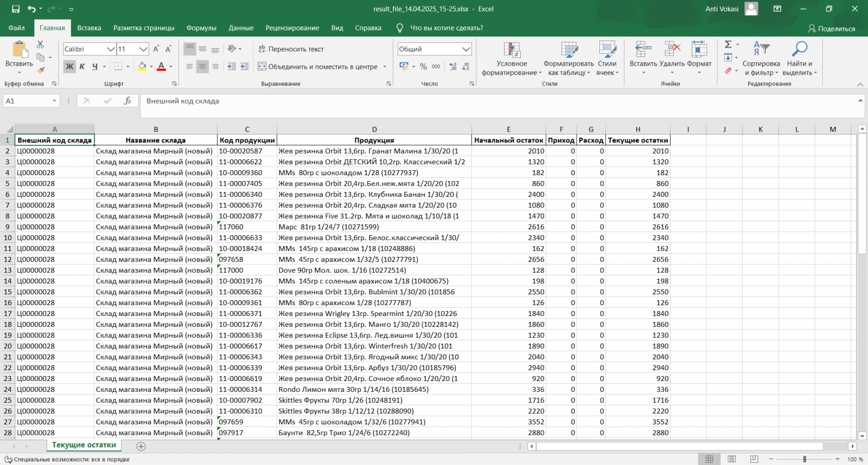Open the Calibri font name dropdown

(111, 49)
